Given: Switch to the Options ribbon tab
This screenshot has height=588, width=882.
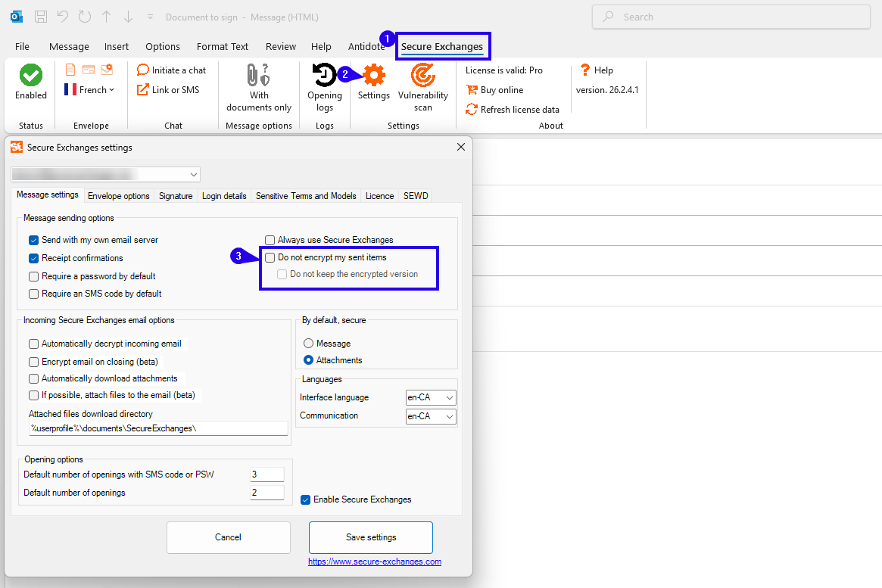Looking at the screenshot, I should 163,47.
